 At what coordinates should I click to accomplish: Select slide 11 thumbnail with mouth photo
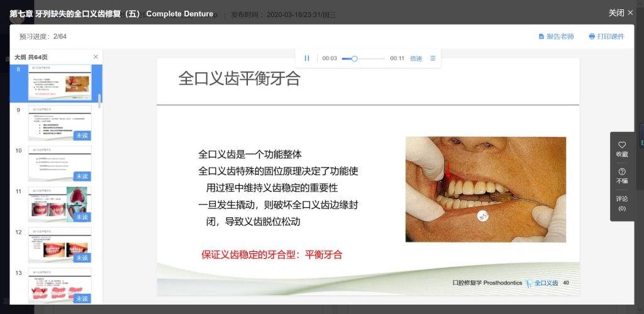[x=60, y=204]
